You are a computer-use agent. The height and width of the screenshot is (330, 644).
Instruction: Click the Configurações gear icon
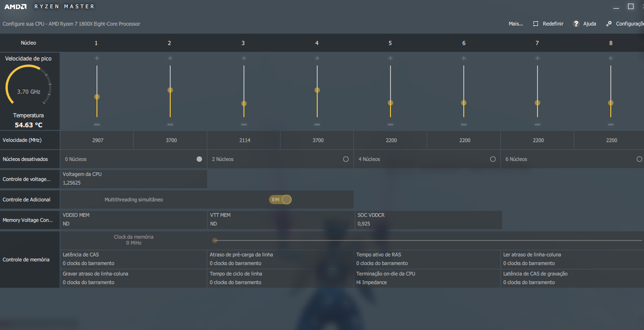tap(609, 24)
